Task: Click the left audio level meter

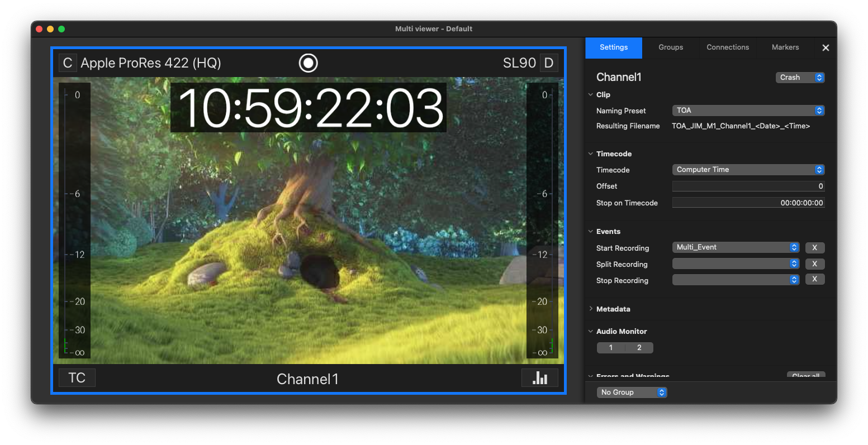Action: [x=75, y=221]
